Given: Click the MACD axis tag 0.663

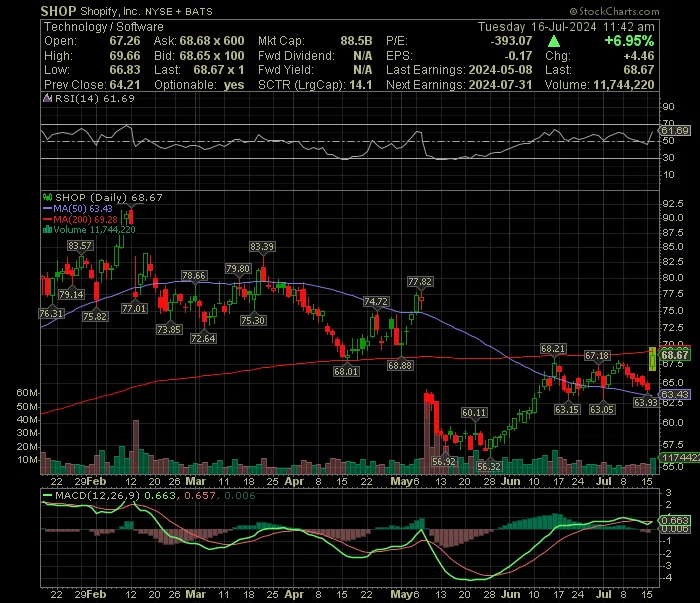Looking at the screenshot, I should tap(675, 520).
